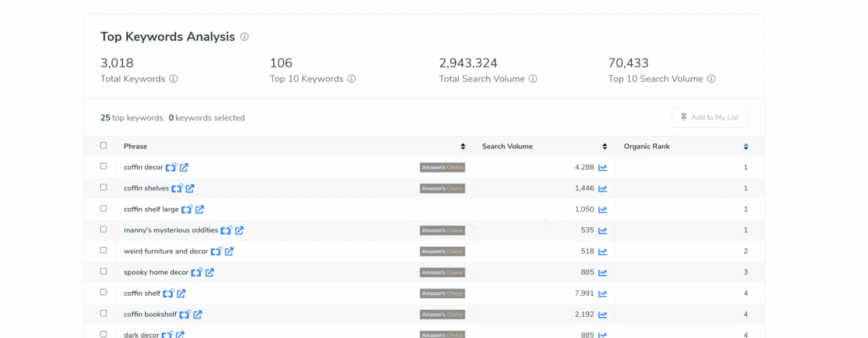868x338 pixels.
Task: Open trend chart for coffin decor search volume
Action: (602, 168)
